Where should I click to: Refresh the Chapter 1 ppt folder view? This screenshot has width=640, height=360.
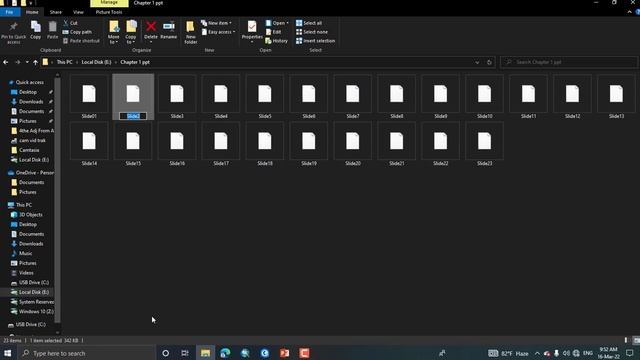pos(489,62)
